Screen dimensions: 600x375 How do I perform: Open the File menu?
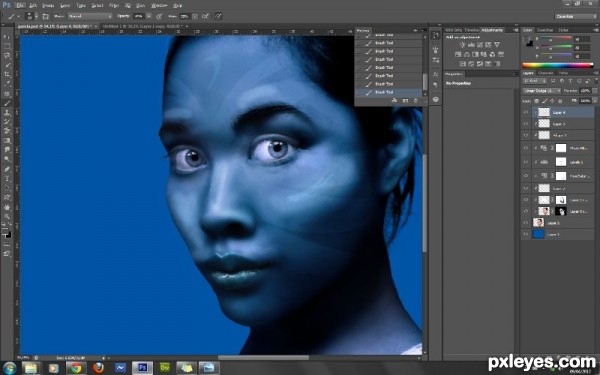20,5
